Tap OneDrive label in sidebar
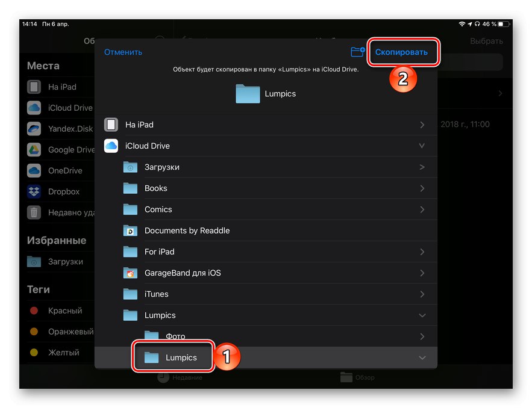 (65, 170)
